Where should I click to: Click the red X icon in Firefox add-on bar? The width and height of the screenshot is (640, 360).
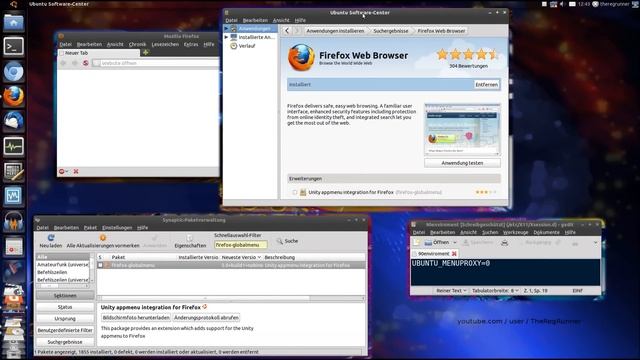pyautogui.click(x=76, y=171)
